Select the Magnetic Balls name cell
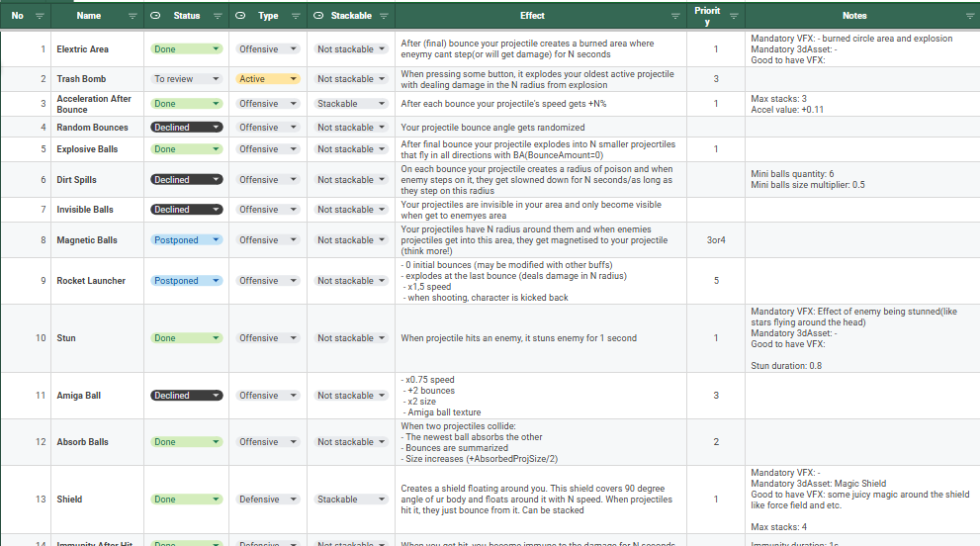Screen dimensions: 980x546 coord(98,240)
